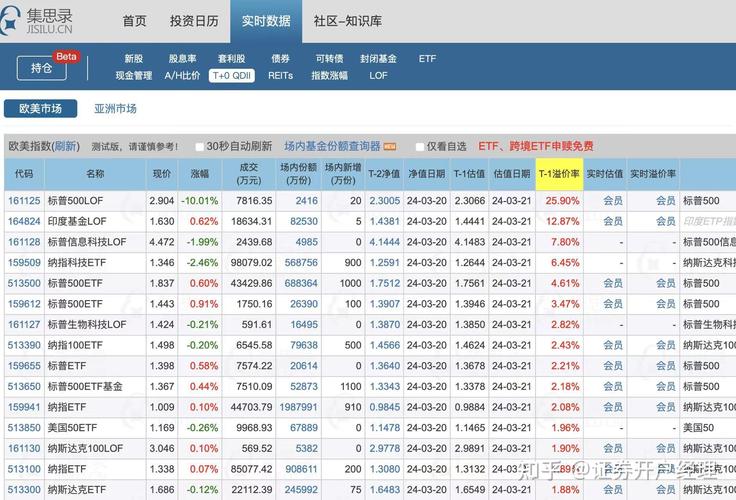Image resolution: width=736 pixels, height=500 pixels.
Task: Open the 指数涨幅 submenu item
Action: [x=330, y=76]
